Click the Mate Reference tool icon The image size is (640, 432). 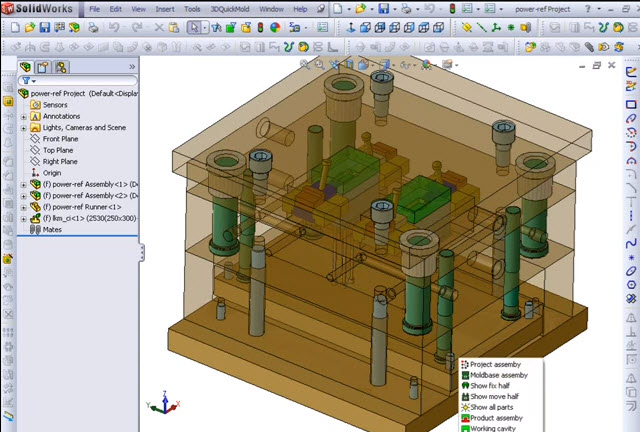[526, 27]
